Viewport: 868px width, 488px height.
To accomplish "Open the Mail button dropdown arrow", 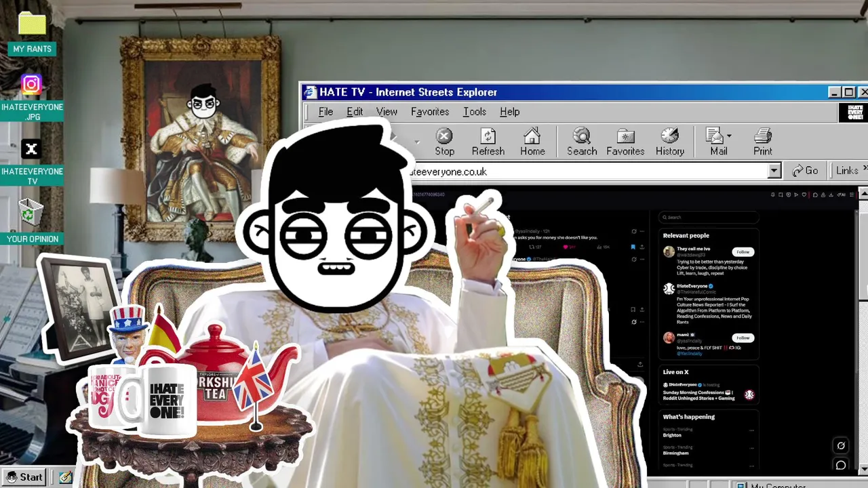I will tap(729, 136).
